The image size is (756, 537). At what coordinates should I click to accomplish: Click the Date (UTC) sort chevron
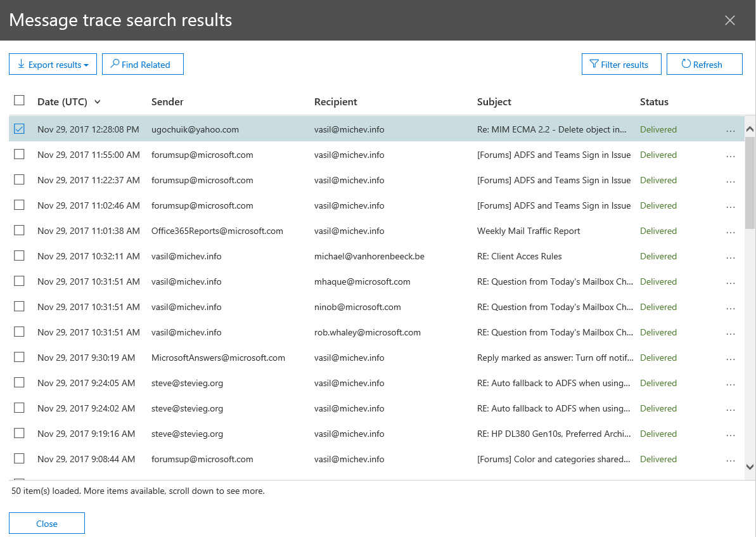(98, 101)
